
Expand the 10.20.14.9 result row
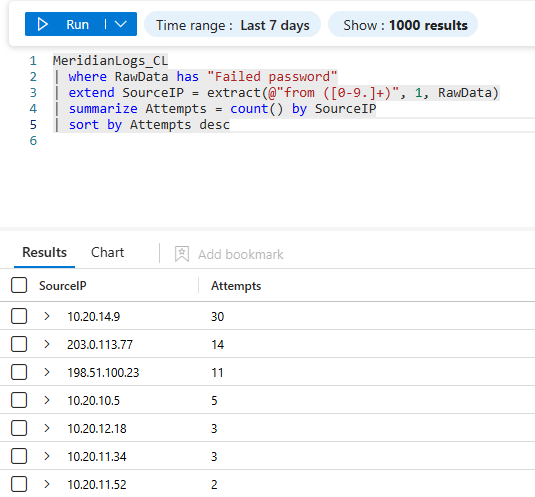[x=47, y=316]
